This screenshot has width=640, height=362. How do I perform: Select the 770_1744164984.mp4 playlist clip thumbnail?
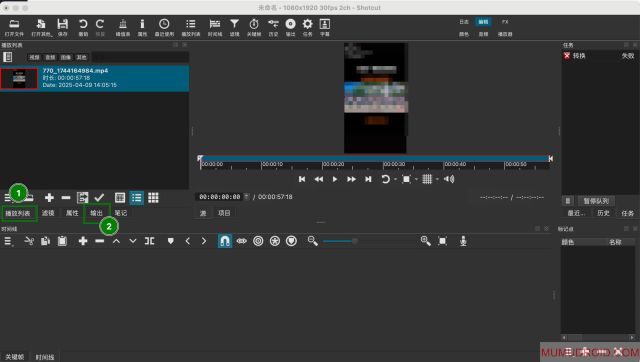tap(19, 78)
